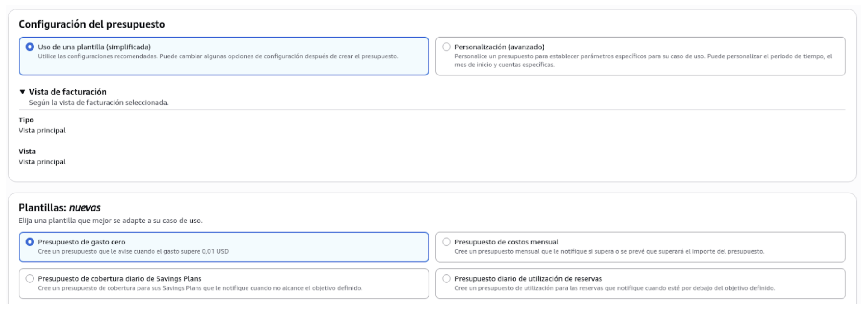Screen dimensions: 868x329
Task: Click the Vista principal value under Tipo
Action: (42, 131)
